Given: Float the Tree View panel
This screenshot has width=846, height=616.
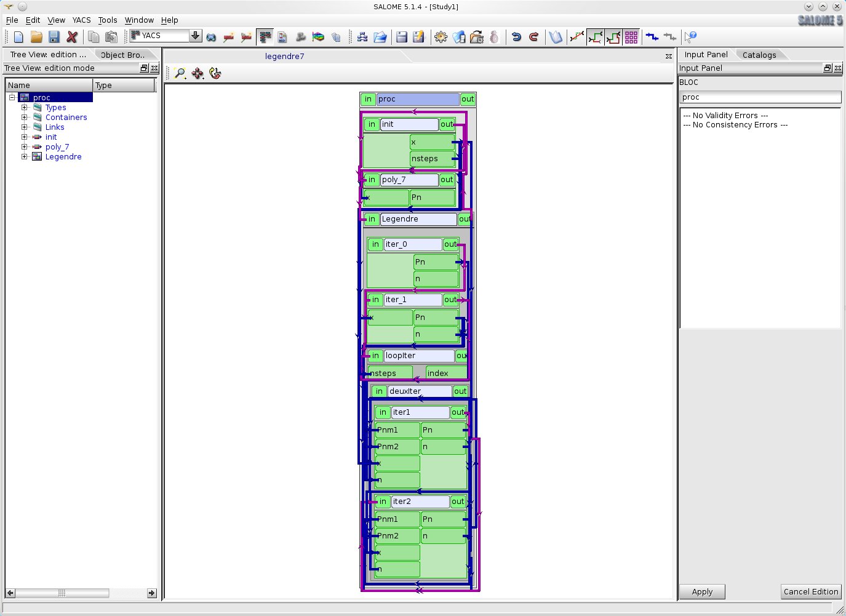Looking at the screenshot, I should 145,68.
